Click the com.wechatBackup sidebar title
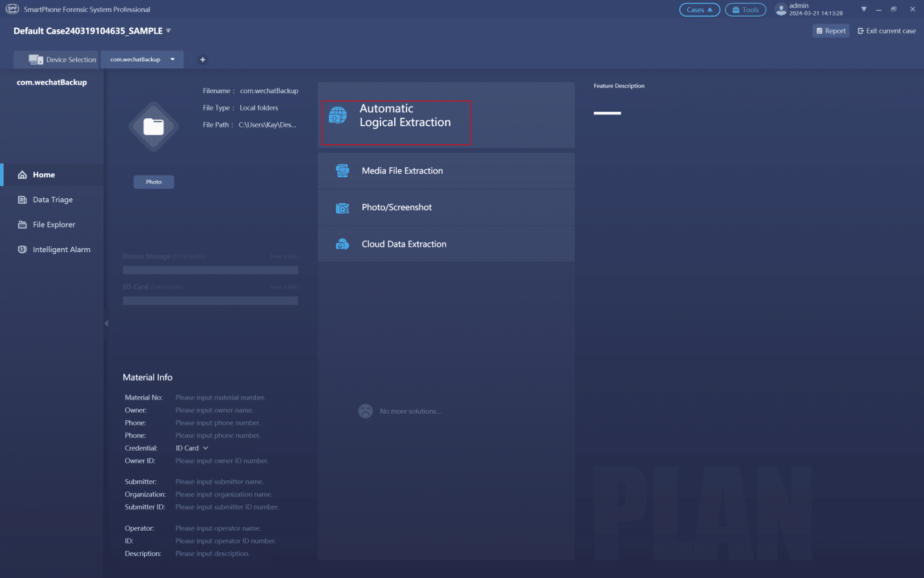This screenshot has height=578, width=924. tap(52, 82)
